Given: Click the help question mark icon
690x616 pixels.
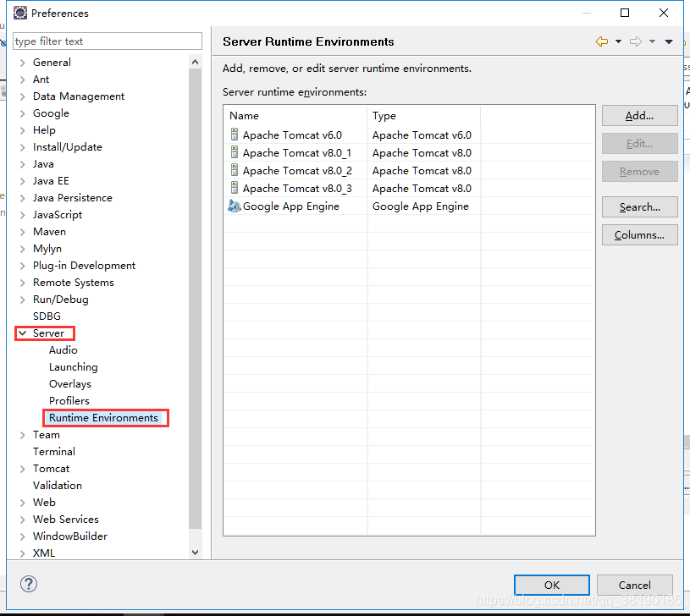Looking at the screenshot, I should pos(29,584).
